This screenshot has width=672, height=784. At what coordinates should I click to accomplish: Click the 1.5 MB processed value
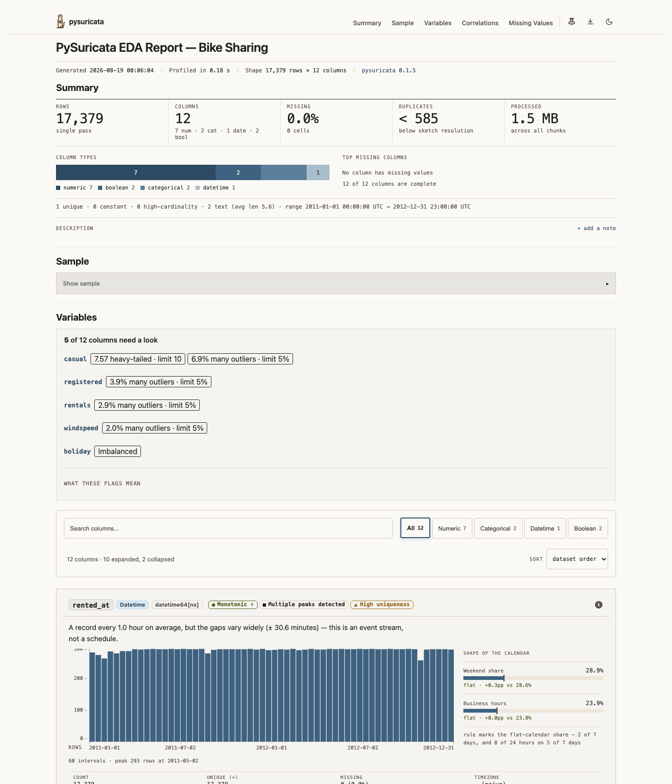tap(535, 119)
